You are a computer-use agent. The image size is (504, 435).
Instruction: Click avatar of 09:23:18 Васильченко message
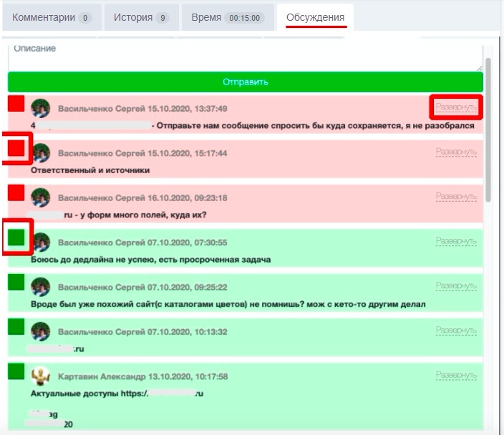[41, 197]
